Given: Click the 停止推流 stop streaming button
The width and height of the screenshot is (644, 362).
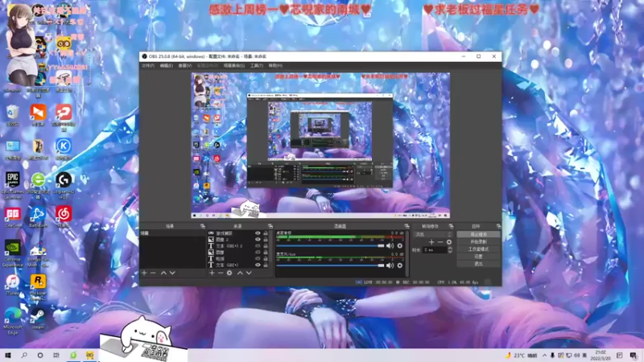Looking at the screenshot, I should [x=478, y=234].
